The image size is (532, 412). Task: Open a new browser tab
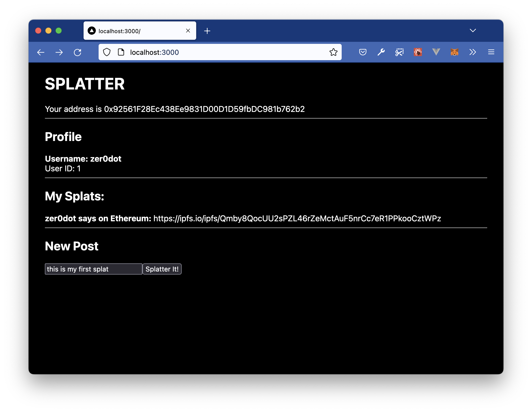pyautogui.click(x=207, y=31)
